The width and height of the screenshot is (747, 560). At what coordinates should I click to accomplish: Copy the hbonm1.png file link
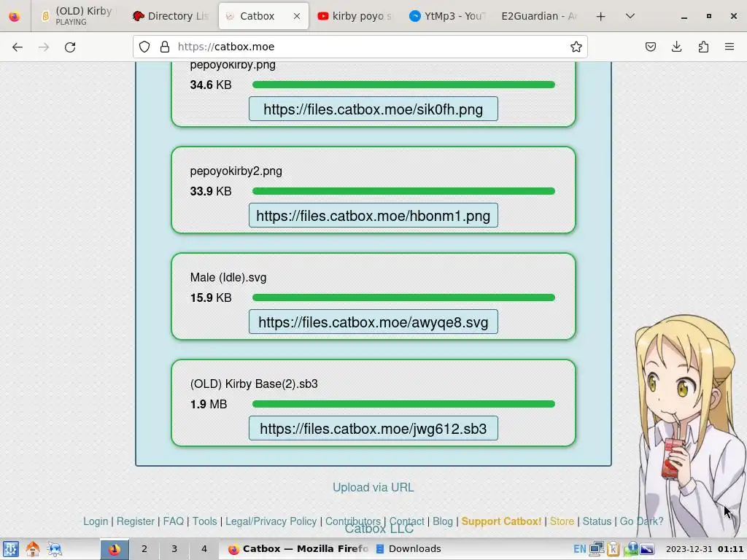click(373, 216)
